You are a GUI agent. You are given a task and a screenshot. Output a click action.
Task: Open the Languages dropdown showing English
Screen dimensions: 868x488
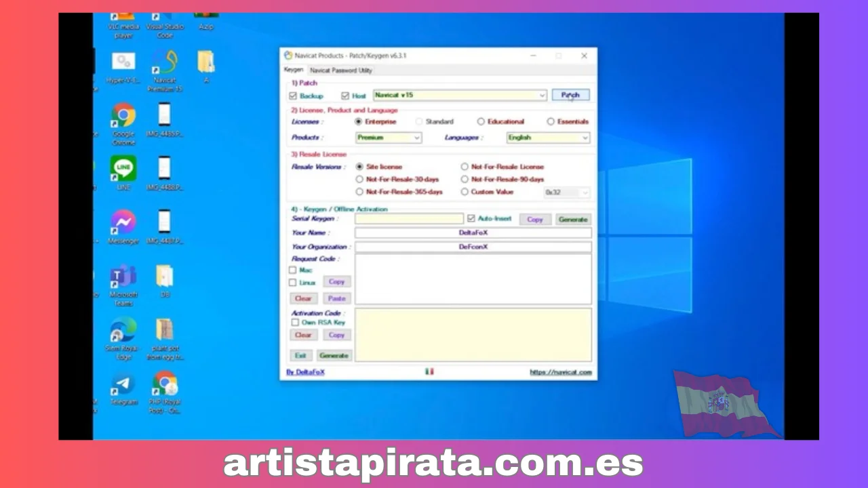[x=549, y=138]
